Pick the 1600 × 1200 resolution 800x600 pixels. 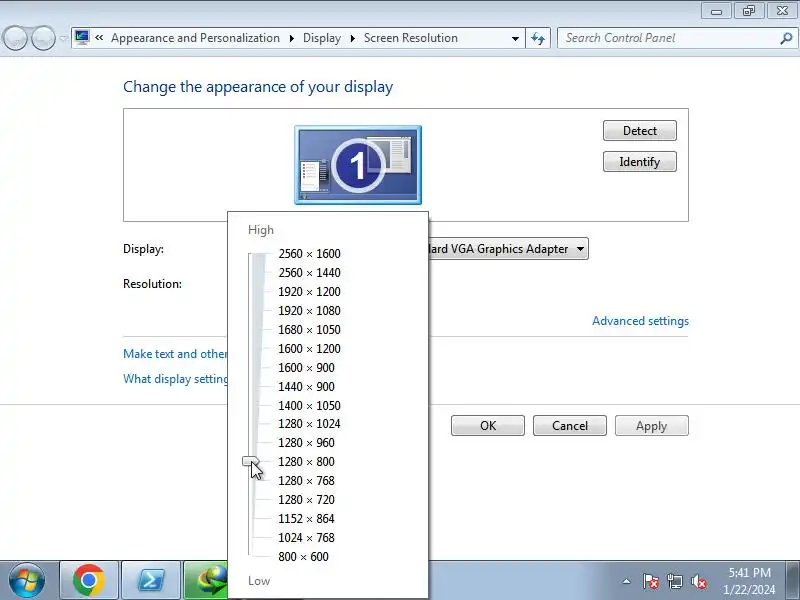(x=309, y=348)
